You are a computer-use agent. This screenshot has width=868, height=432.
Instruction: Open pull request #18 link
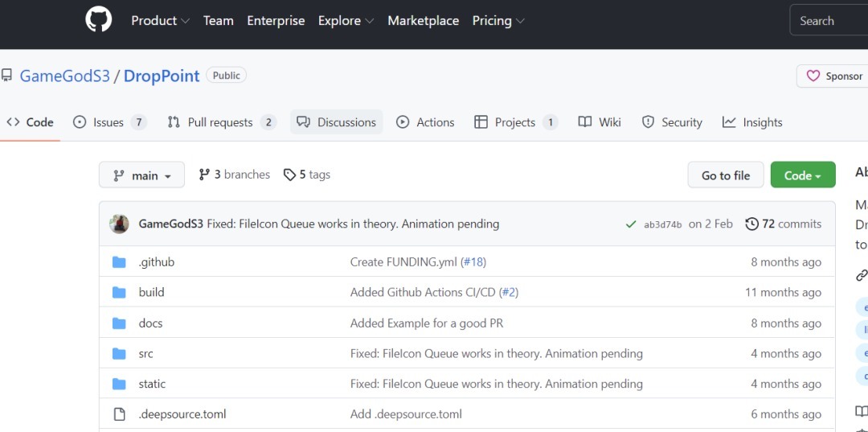tap(473, 262)
